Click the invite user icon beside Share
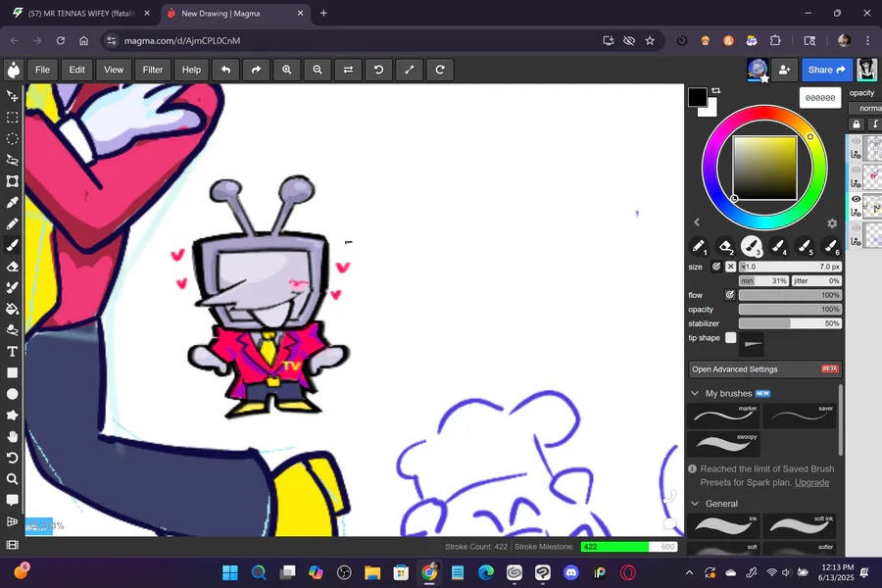This screenshot has height=588, width=882. 784,70
